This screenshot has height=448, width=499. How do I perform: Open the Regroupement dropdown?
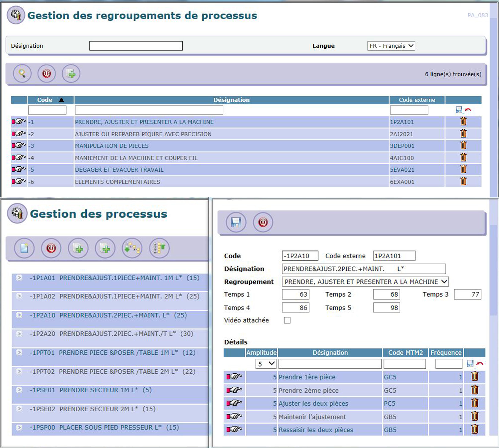tap(365, 282)
